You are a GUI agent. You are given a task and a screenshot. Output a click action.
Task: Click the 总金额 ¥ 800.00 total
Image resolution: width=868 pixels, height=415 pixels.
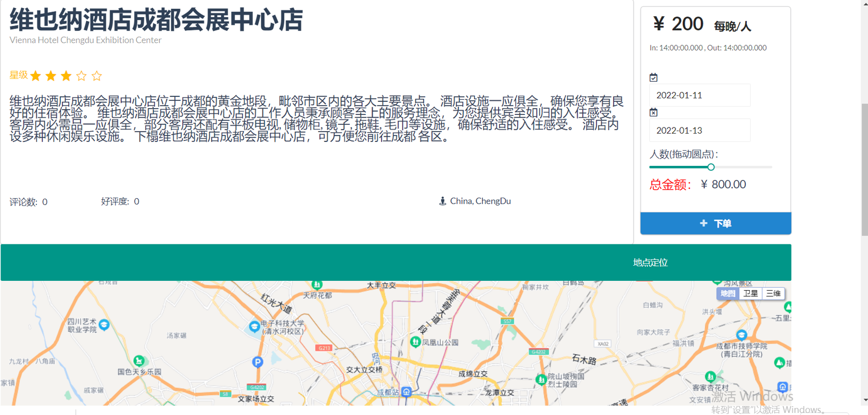[698, 185]
